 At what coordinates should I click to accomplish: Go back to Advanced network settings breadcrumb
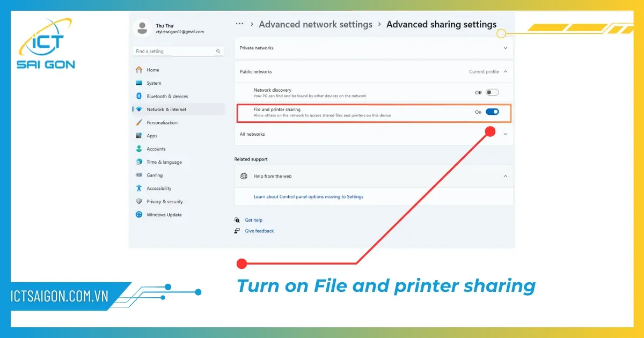click(316, 24)
